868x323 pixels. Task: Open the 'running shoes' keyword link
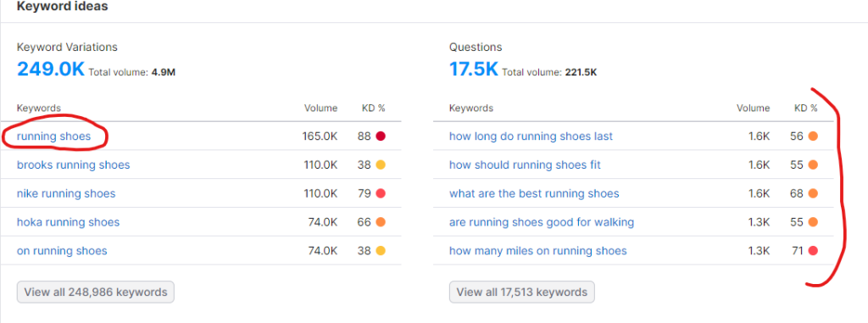coord(53,136)
